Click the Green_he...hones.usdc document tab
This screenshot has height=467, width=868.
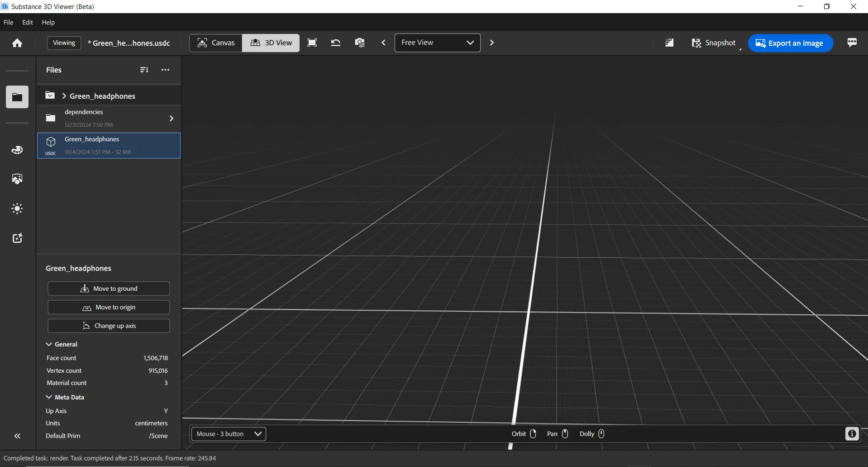coord(129,43)
